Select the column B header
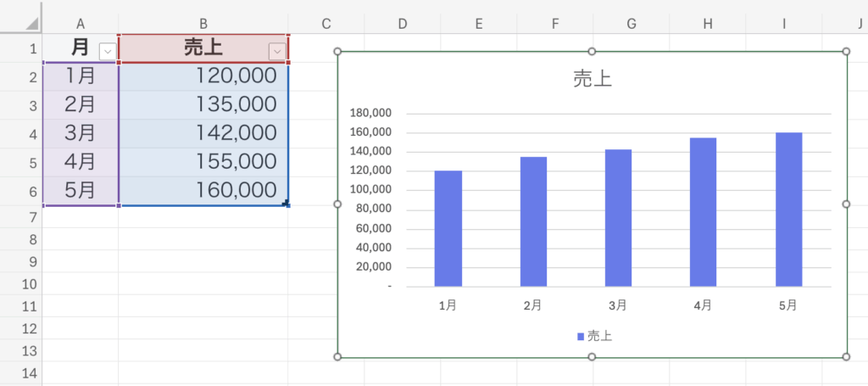Viewport: 868px width, 386px height. tap(203, 24)
